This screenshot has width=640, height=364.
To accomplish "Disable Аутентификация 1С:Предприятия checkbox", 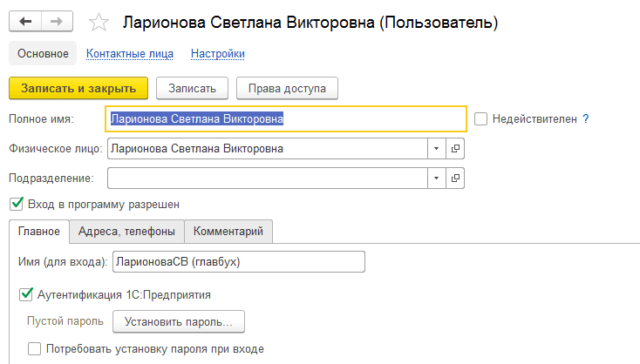I will pyautogui.click(x=25, y=294).
